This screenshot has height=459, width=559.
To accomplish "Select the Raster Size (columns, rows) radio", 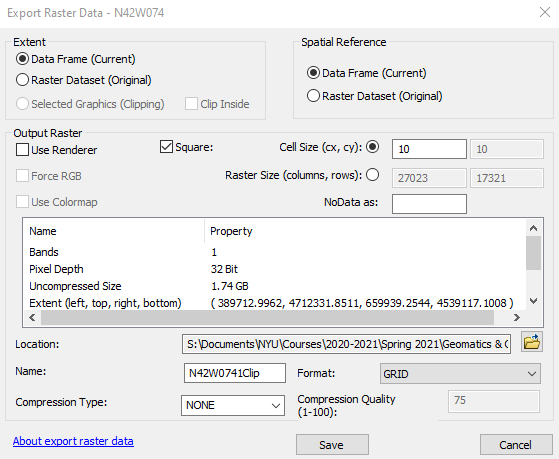I will (373, 175).
